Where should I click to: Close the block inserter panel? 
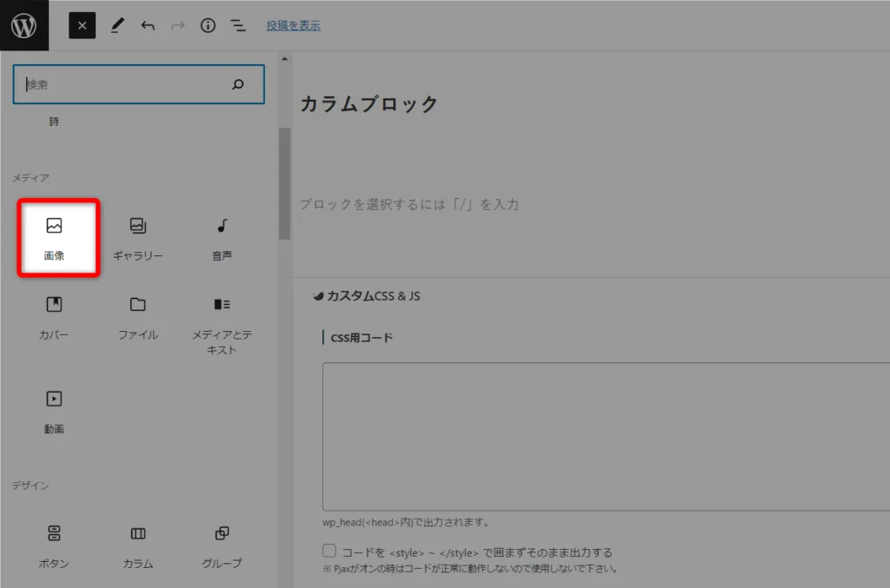coord(82,26)
